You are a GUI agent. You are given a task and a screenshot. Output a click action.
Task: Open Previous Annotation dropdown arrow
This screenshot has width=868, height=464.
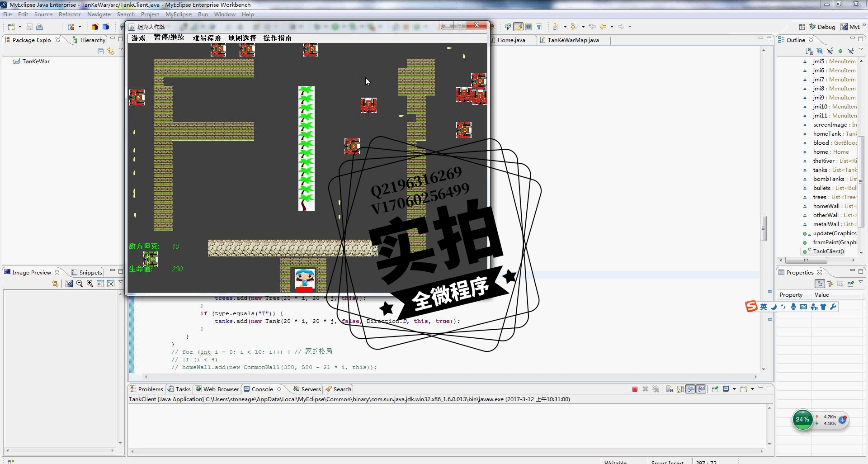[x=583, y=27]
